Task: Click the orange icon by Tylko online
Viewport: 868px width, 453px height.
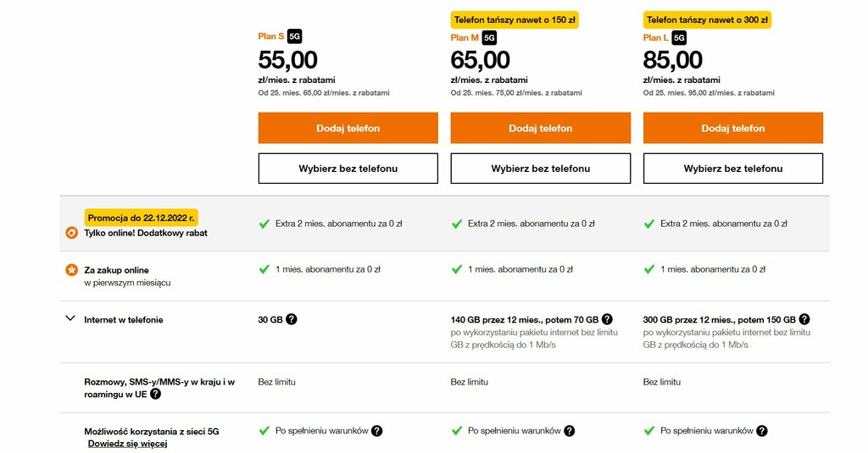Action: (x=71, y=233)
